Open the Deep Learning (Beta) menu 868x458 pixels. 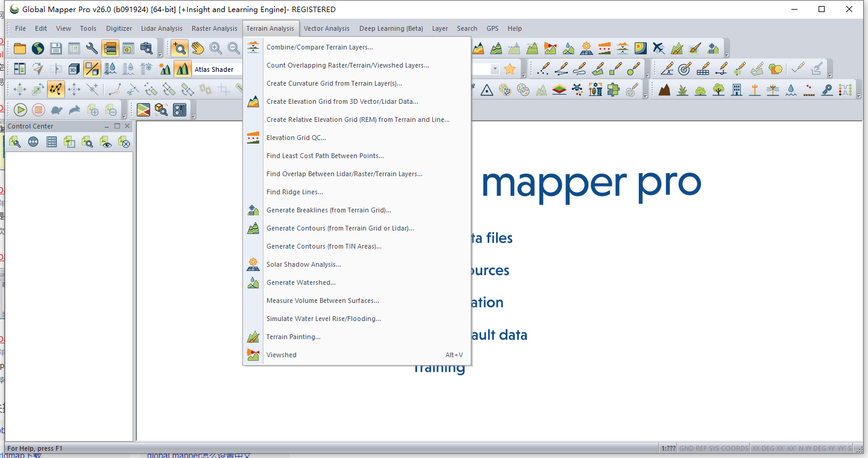[391, 28]
